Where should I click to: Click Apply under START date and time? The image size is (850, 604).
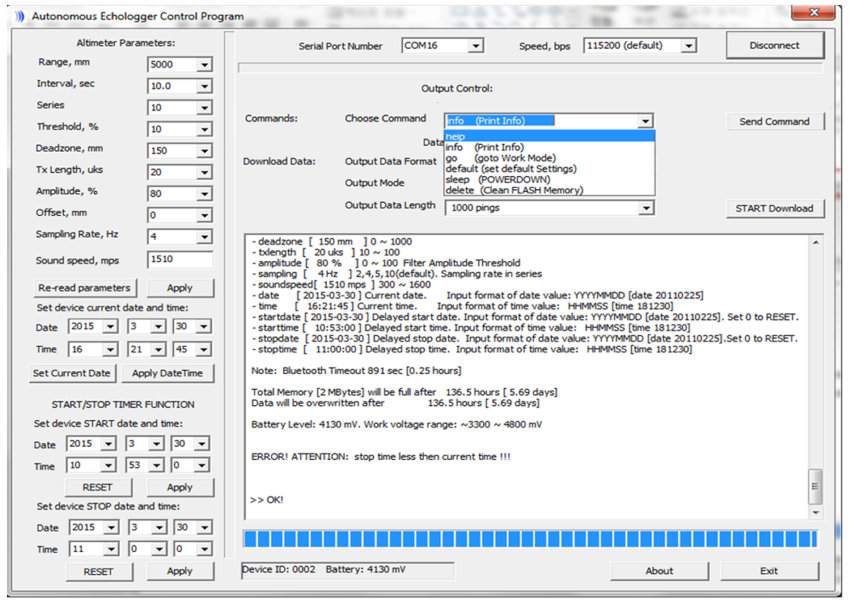coord(180,487)
